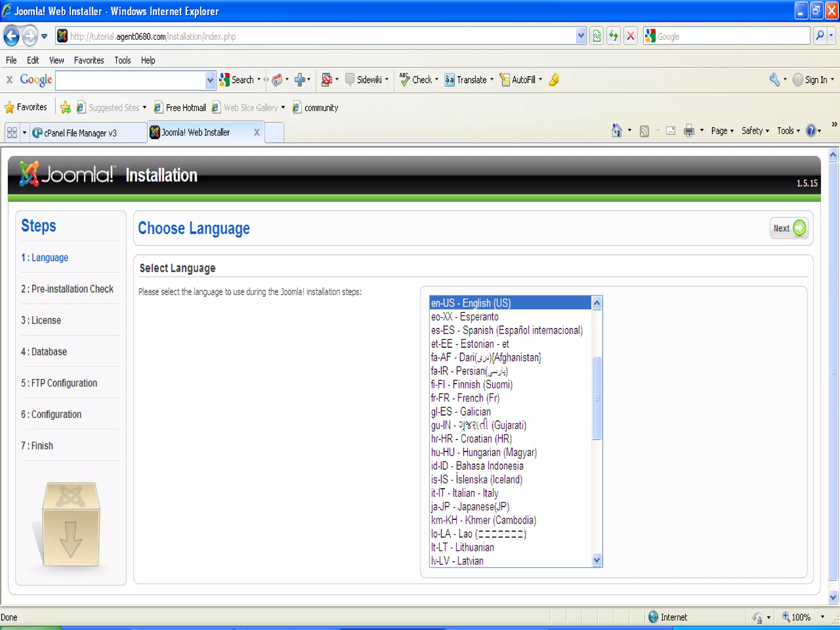Open the Quick Tabs grid icon

coord(12,132)
